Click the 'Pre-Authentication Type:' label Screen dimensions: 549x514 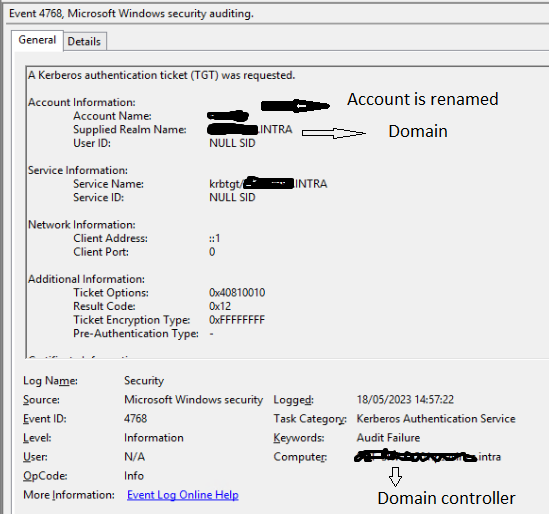(x=136, y=334)
